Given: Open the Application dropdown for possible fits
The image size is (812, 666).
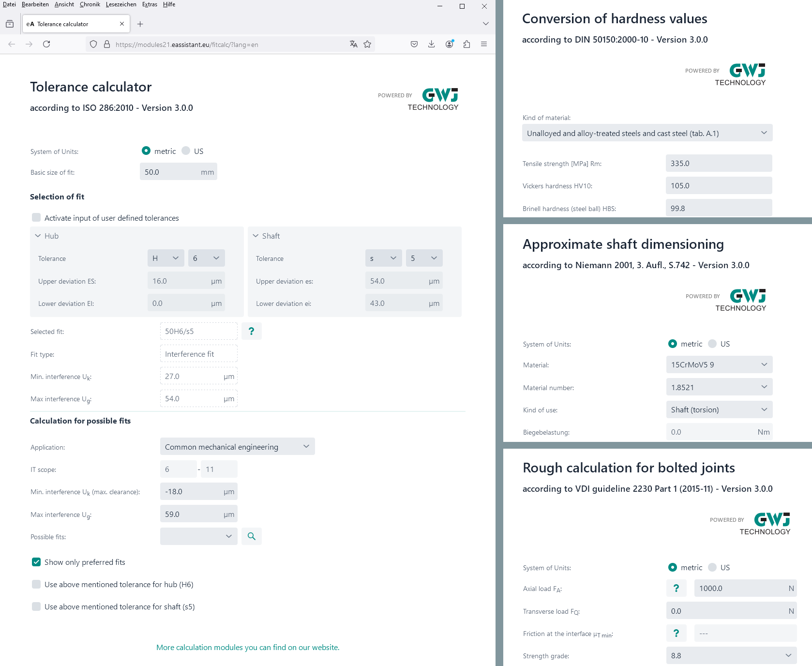Looking at the screenshot, I should 237,446.
